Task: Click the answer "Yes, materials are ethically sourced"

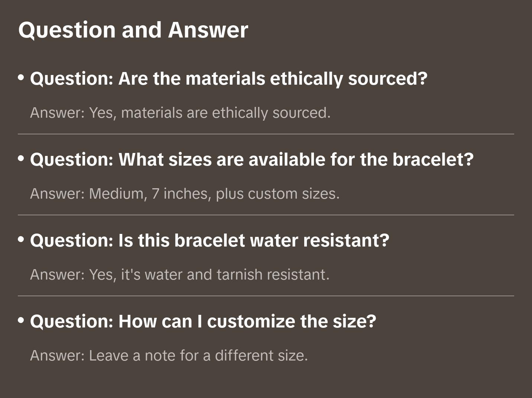Action: (180, 113)
